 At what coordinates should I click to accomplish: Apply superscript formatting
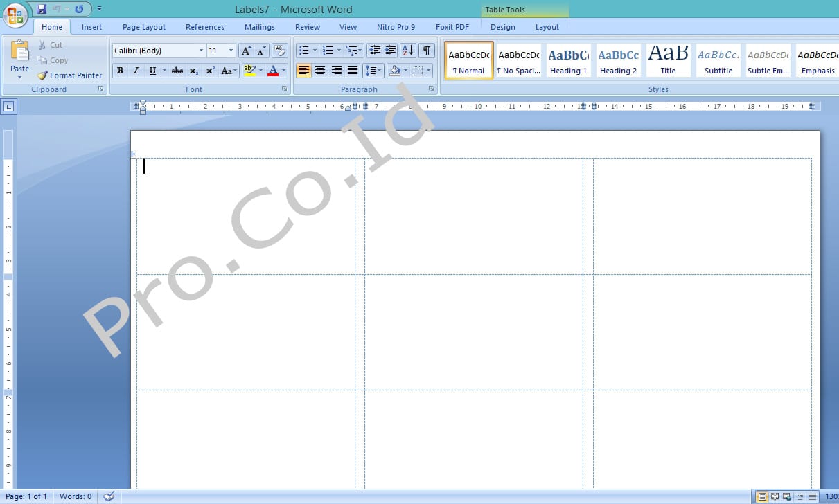211,71
